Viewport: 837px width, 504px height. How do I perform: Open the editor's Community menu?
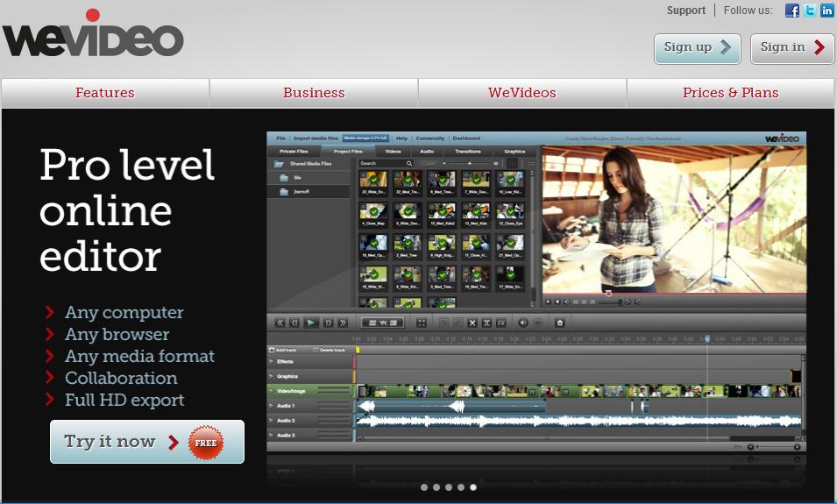coord(430,138)
